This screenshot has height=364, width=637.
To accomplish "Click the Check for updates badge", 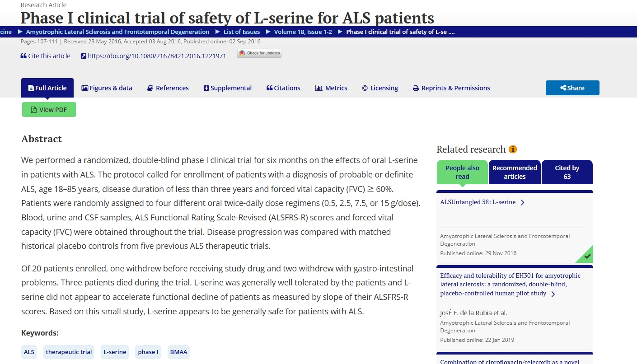I will (x=259, y=53).
